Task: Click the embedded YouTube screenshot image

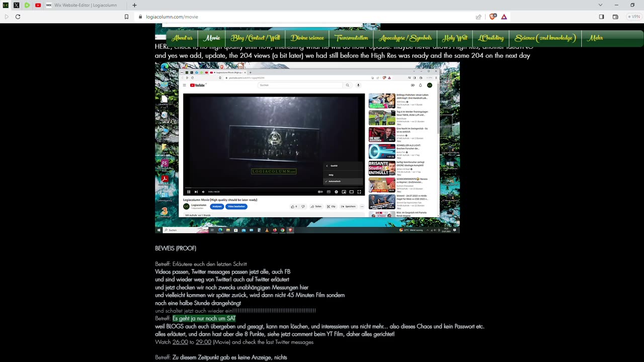Action: [x=307, y=147]
